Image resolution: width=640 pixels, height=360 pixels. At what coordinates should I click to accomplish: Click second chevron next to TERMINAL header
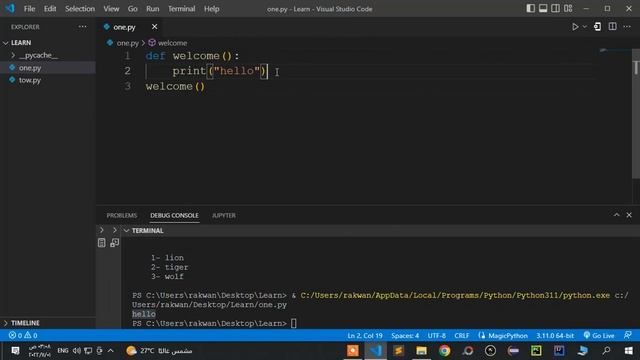click(115, 230)
